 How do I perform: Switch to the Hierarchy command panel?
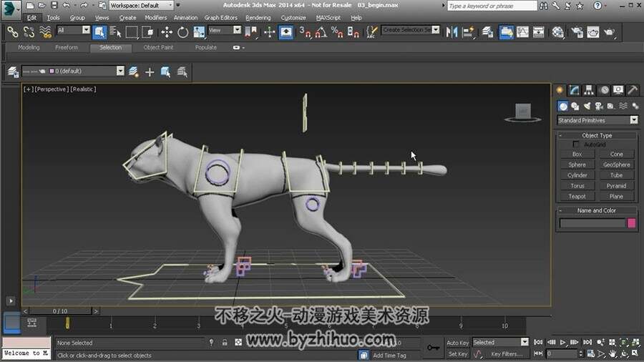pyautogui.click(x=589, y=90)
